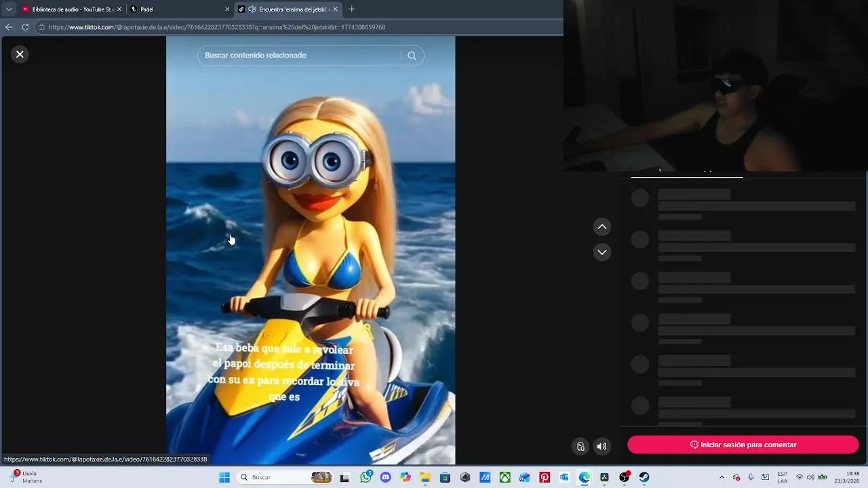
Task: Open Pinterest from the taskbar
Action: (x=545, y=477)
